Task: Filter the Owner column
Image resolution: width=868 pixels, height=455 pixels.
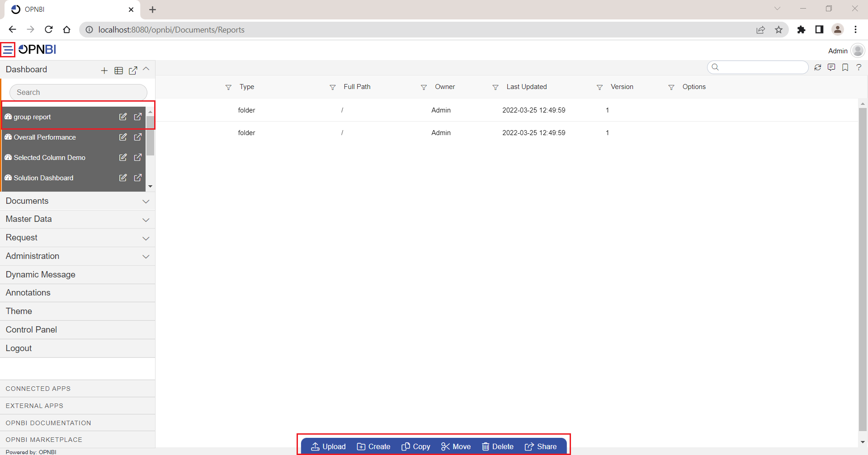Action: coord(424,87)
